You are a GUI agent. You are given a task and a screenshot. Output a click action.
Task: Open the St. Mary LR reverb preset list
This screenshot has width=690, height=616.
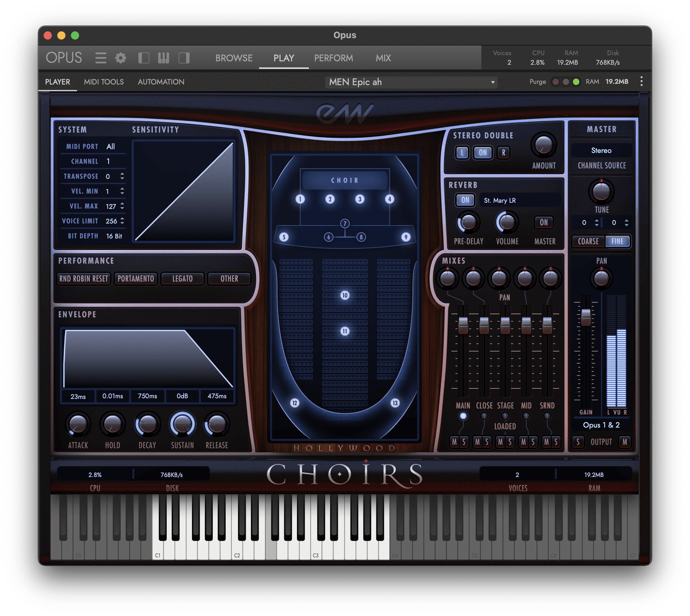pyautogui.click(x=520, y=200)
